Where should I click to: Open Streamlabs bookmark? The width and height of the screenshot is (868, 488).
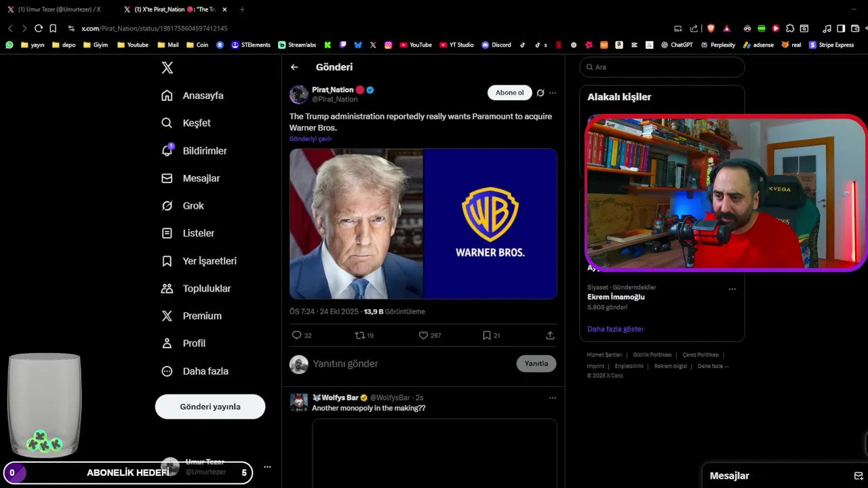coord(297,45)
